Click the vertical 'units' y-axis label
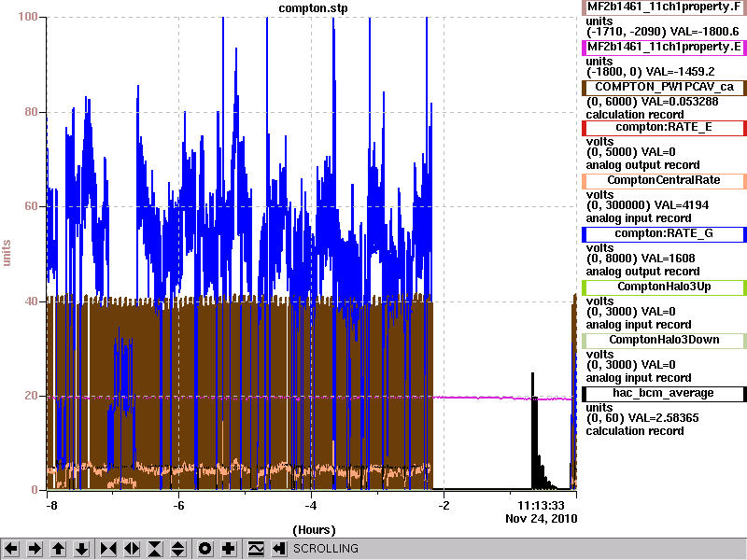Screen dimensions: 747x560 pos(7,253)
